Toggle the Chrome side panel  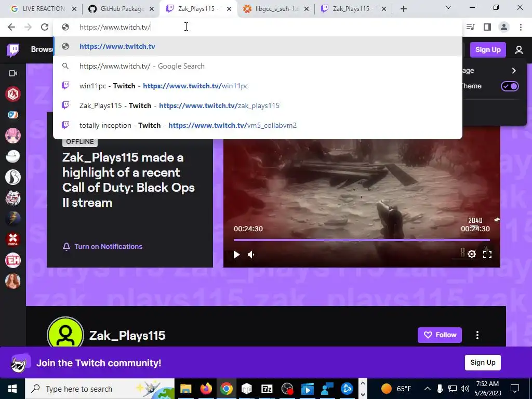pos(487,27)
